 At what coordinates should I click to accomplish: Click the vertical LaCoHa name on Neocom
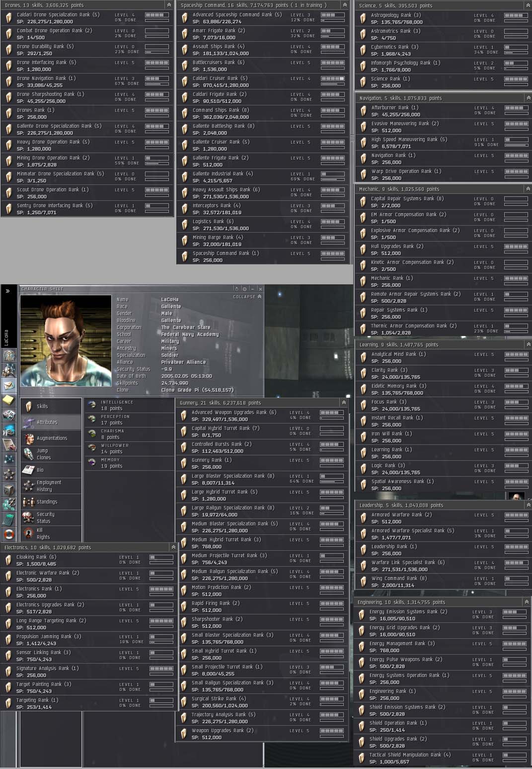[6, 338]
